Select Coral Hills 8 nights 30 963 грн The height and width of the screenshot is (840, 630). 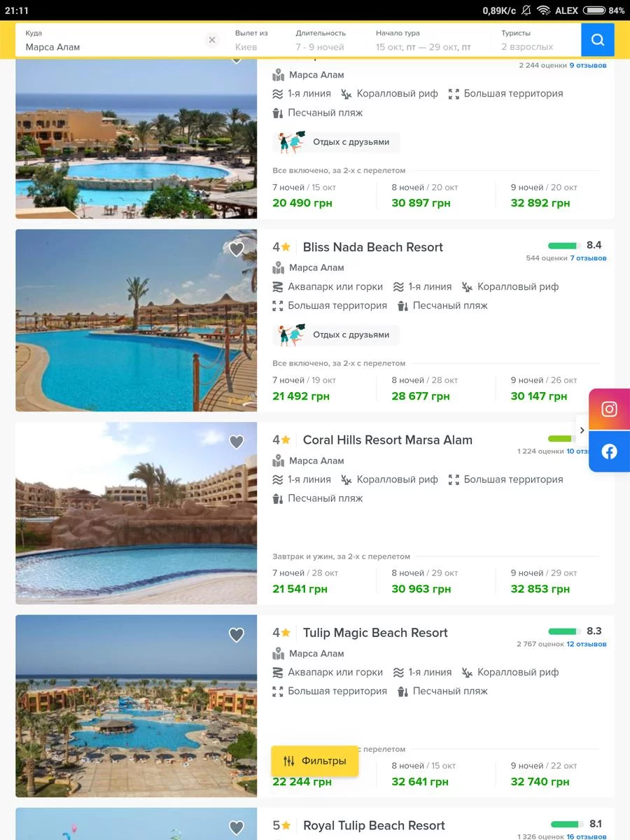421,589
